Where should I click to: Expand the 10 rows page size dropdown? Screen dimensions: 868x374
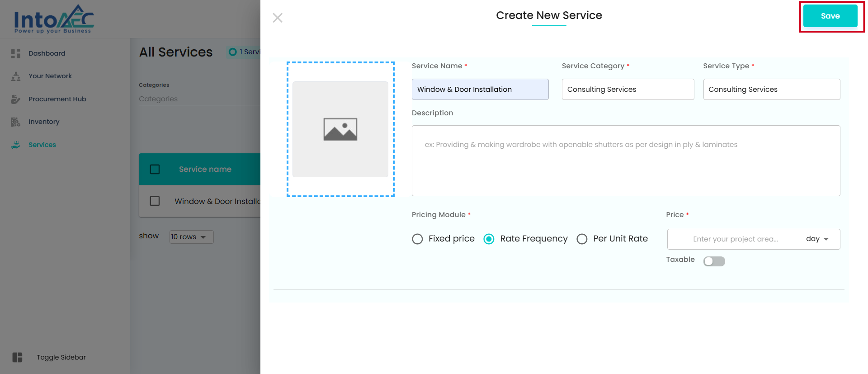191,237
